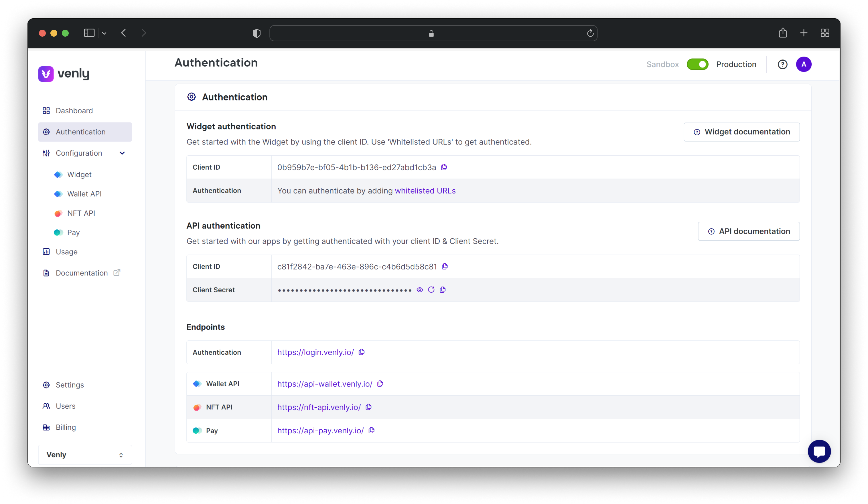
Task: Click the copy icon next to API Client ID
Action: click(445, 266)
